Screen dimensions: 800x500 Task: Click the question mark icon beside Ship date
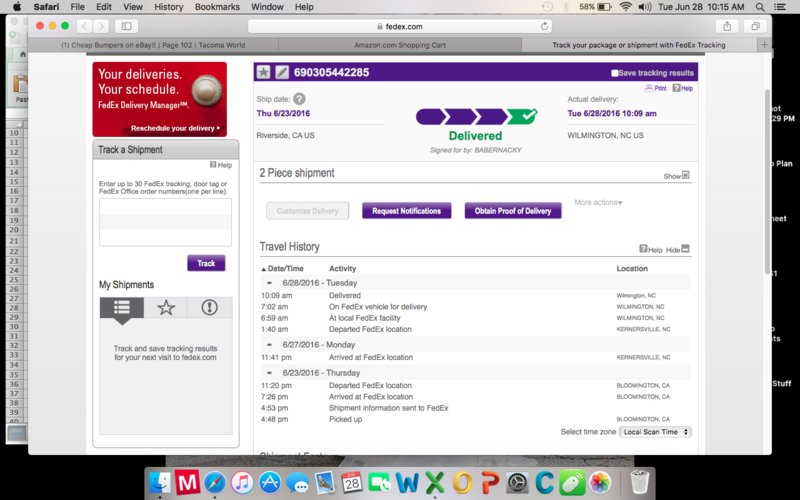pyautogui.click(x=299, y=99)
